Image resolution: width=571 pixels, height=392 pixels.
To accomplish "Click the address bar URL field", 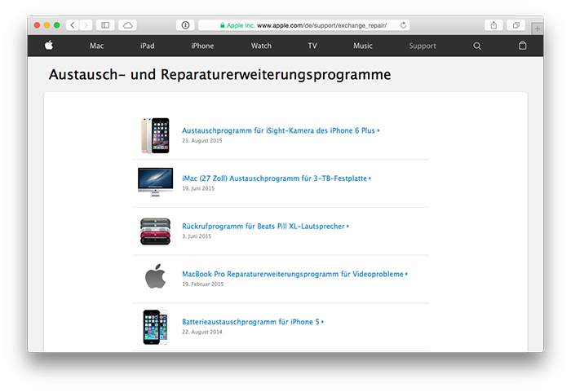I will 304,25.
